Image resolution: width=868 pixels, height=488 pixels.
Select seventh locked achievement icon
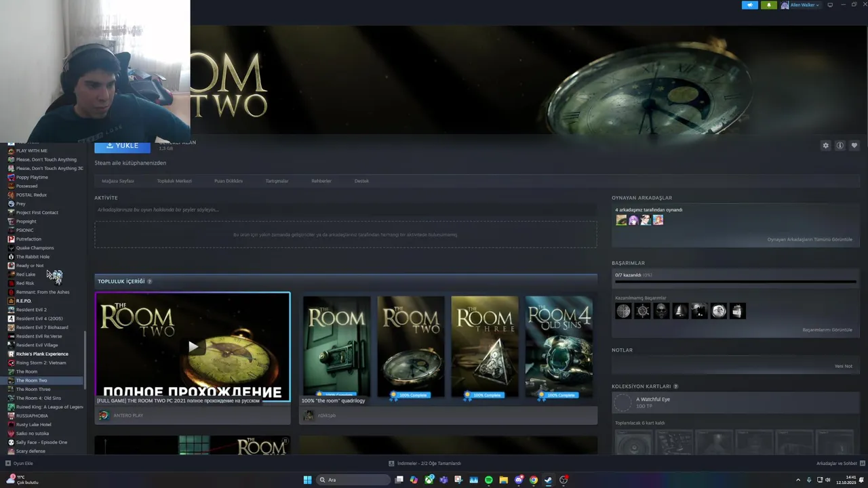click(737, 311)
